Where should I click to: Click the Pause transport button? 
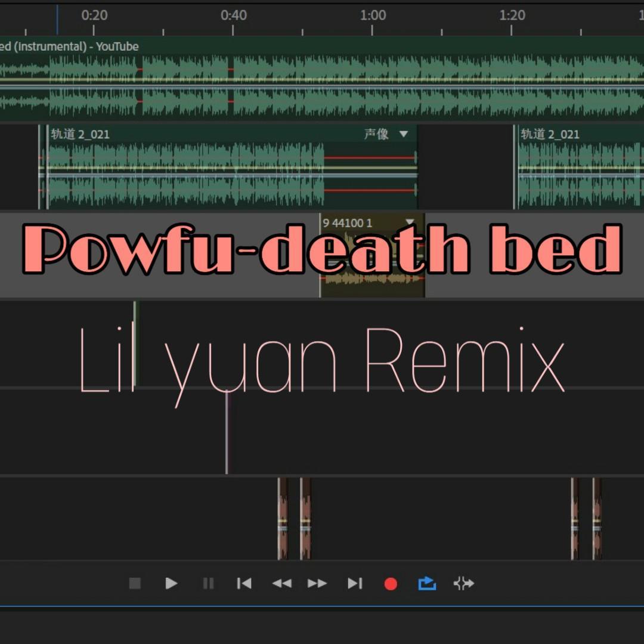point(208,583)
